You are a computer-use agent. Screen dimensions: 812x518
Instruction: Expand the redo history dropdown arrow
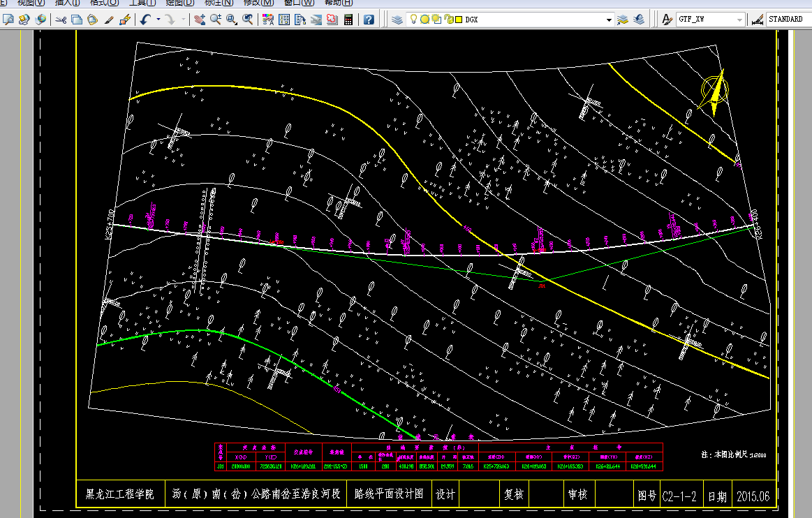tap(184, 20)
